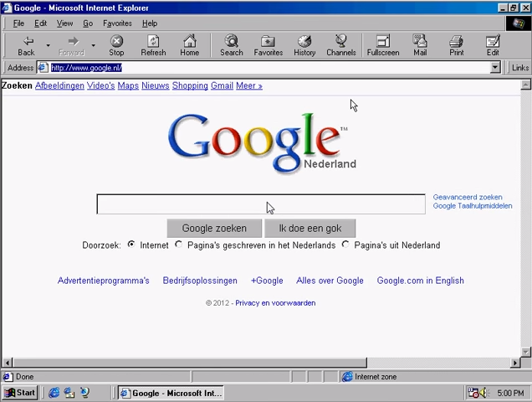Reload page with the Refresh icon

pos(153,45)
